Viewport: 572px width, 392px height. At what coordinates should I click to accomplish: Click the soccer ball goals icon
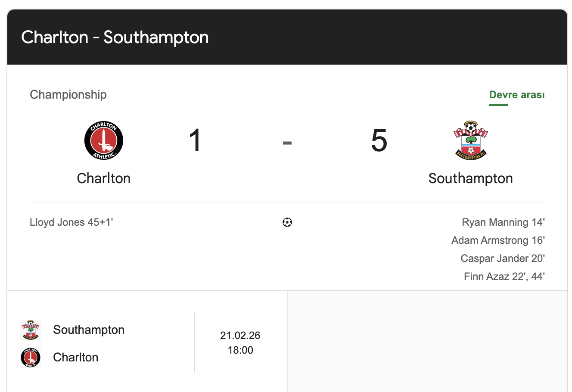[x=287, y=222]
